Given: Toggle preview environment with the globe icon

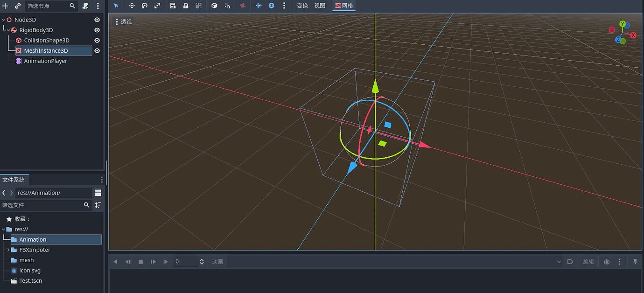Looking at the screenshot, I should click(271, 6).
